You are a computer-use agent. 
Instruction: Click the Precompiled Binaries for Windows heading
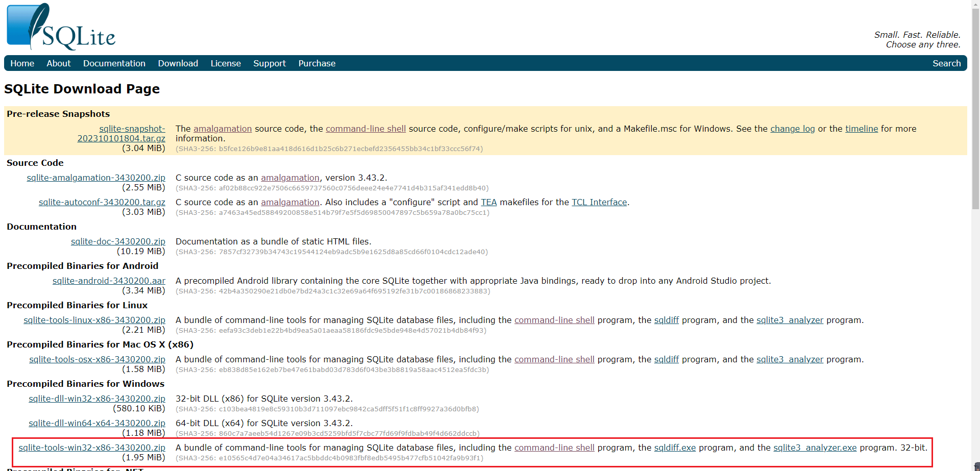pyautogui.click(x=86, y=384)
